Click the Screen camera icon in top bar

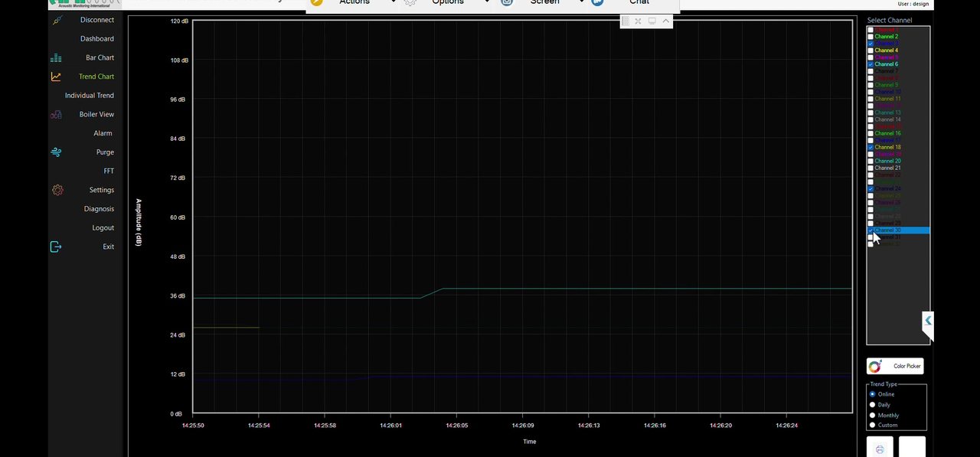click(x=507, y=2)
